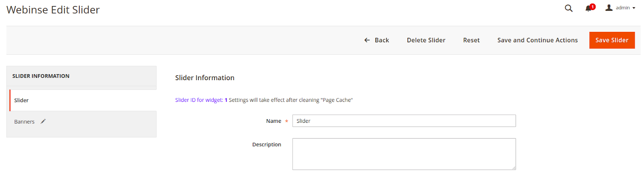Open the search magnifier icon
This screenshot has height=176, width=644.
[x=568, y=8]
